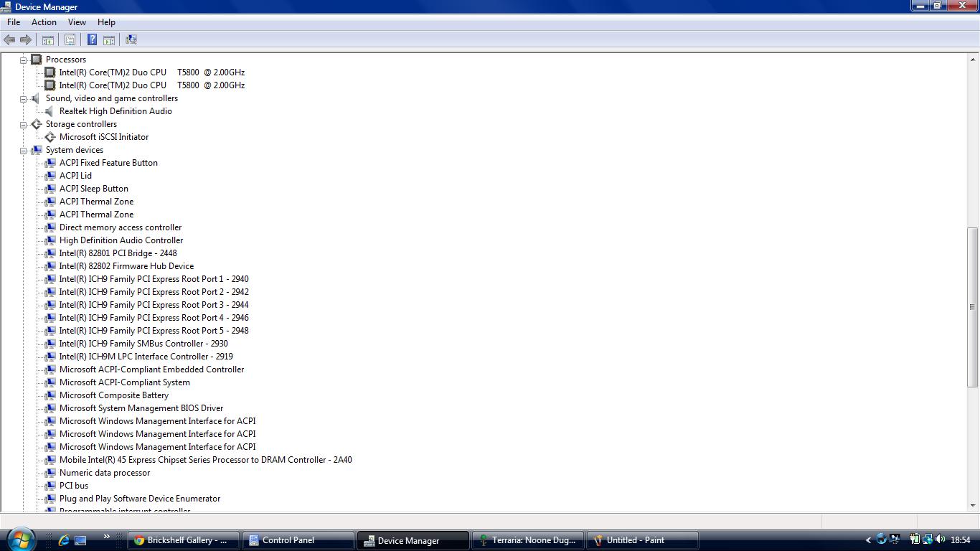Select Microsoft ACPI-Compliant System
This screenshot has width=980, height=551.
(125, 382)
